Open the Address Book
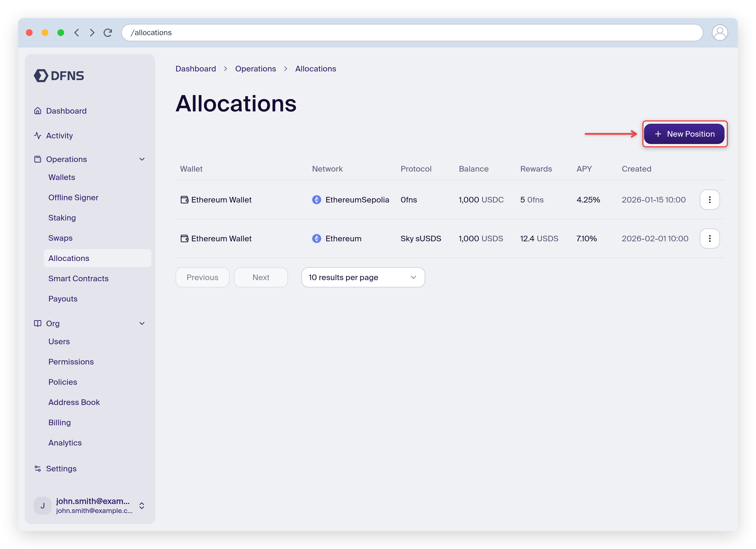The image size is (756, 549). click(x=74, y=402)
